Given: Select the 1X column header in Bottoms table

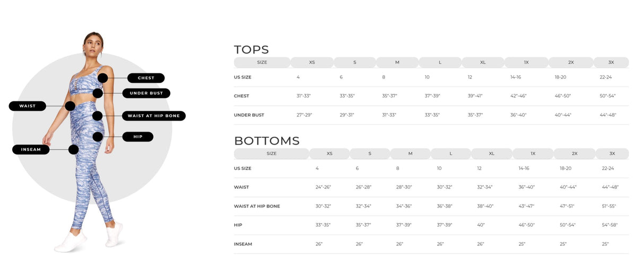Looking at the screenshot, I should click(533, 154).
